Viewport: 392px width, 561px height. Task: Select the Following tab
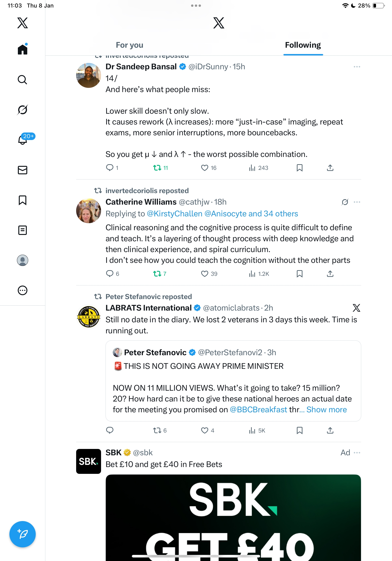coord(303,45)
